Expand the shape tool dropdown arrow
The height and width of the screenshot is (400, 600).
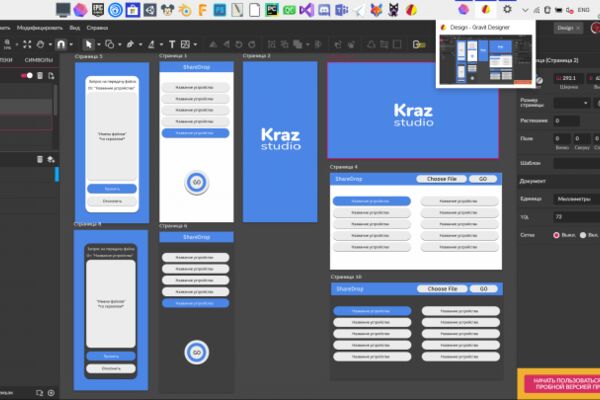(x=119, y=45)
